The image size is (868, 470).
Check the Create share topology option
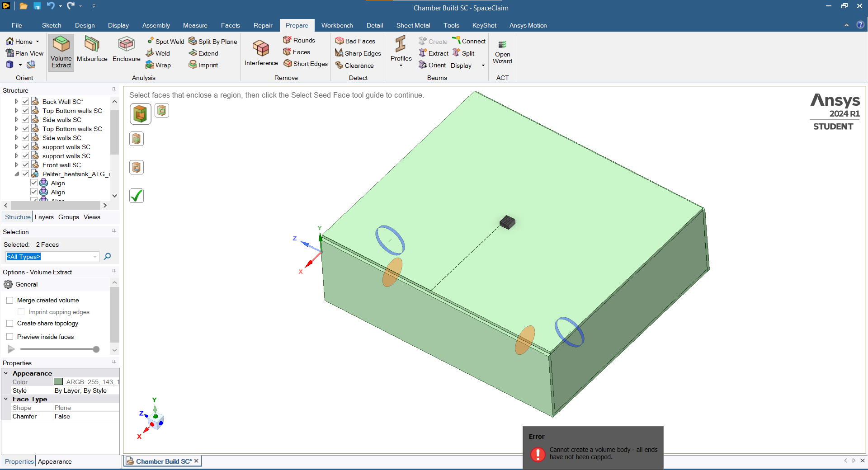click(10, 324)
